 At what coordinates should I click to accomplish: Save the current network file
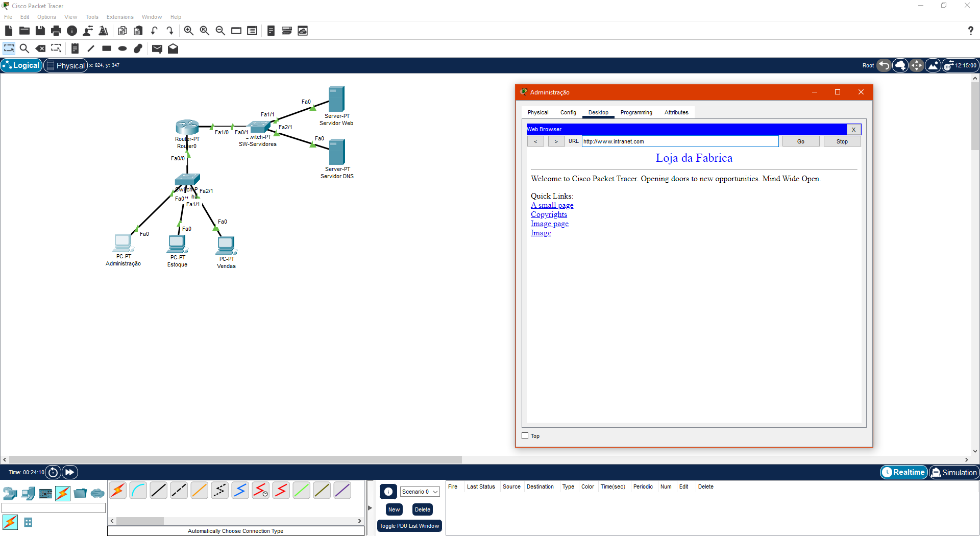pos(40,31)
